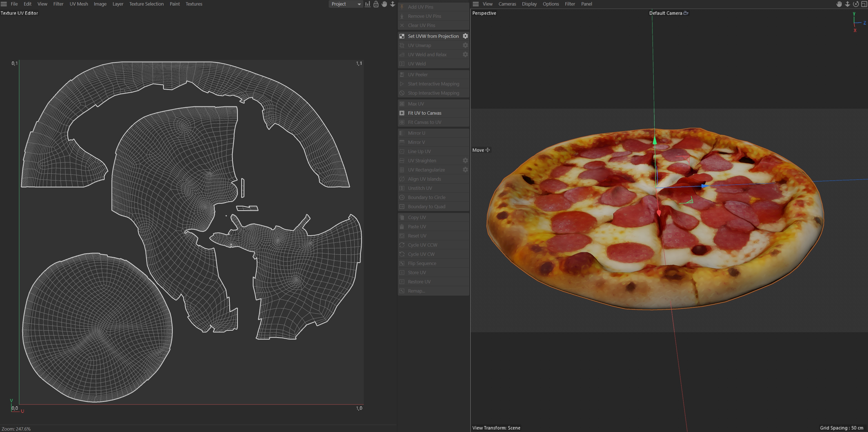
Task: Open the Cameras menu in viewport
Action: pyautogui.click(x=507, y=4)
